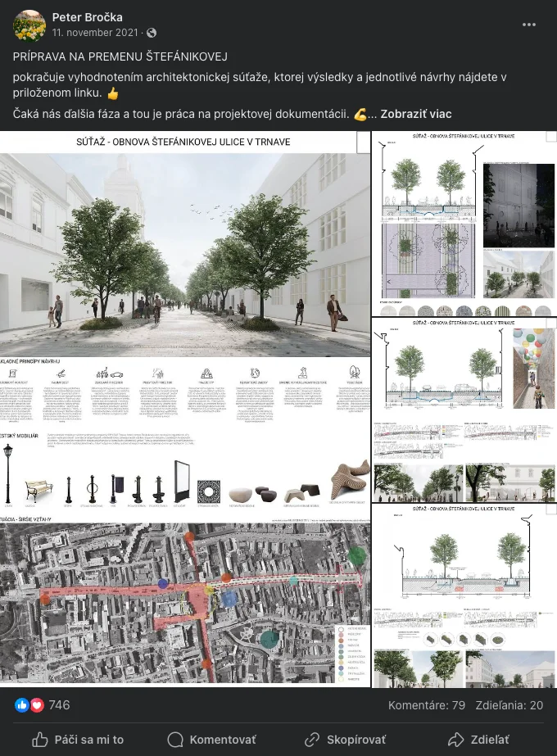The height and width of the screenshot is (756, 557).
Task: Open the 11. november 2021 timestamp
Action: pos(97,33)
